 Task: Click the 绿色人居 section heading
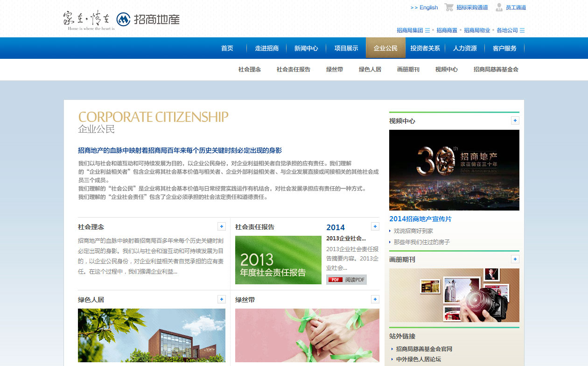click(91, 300)
